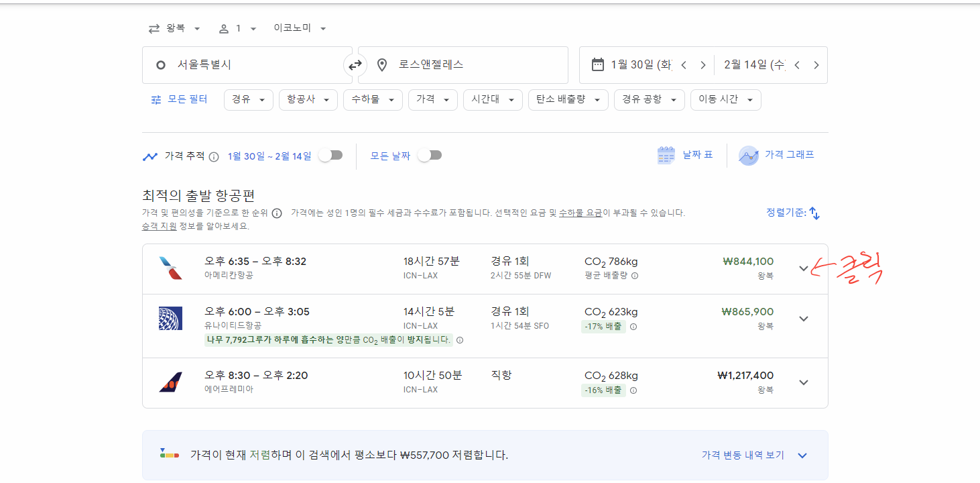The height and width of the screenshot is (483, 980).
Task: Open 모든 필터 via the filter icon
Action: coord(156,99)
